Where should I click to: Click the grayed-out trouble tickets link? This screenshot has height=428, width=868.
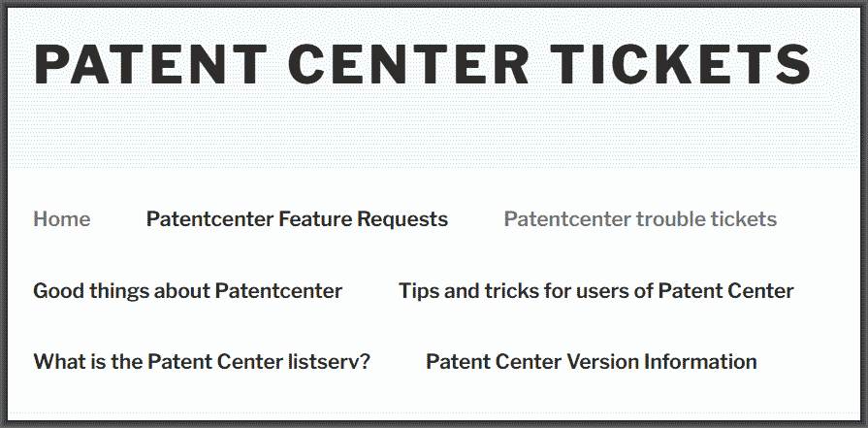click(640, 219)
